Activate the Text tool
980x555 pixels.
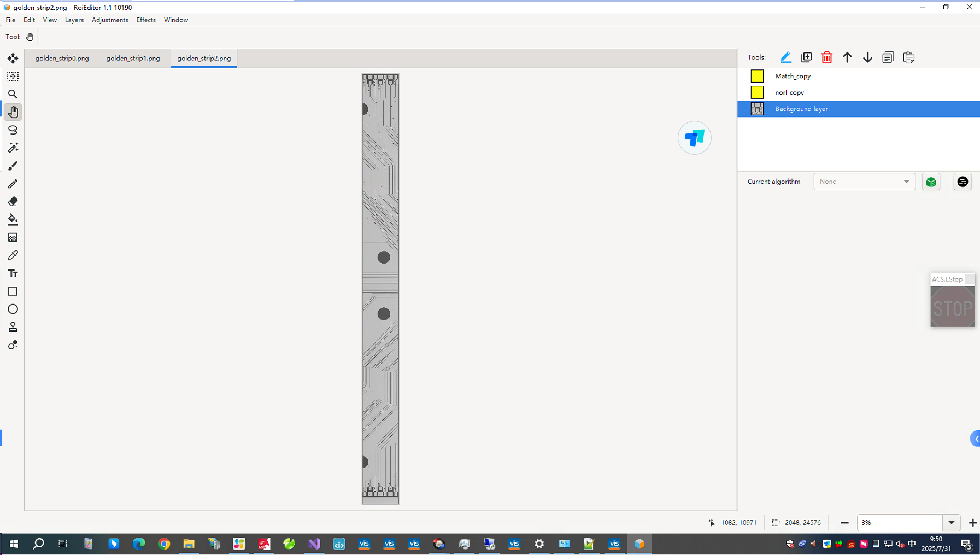tap(13, 273)
